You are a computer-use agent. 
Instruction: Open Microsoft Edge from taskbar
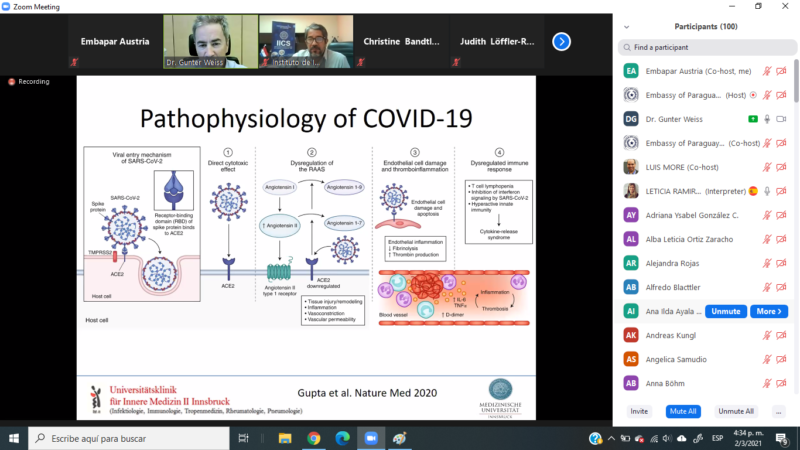342,438
